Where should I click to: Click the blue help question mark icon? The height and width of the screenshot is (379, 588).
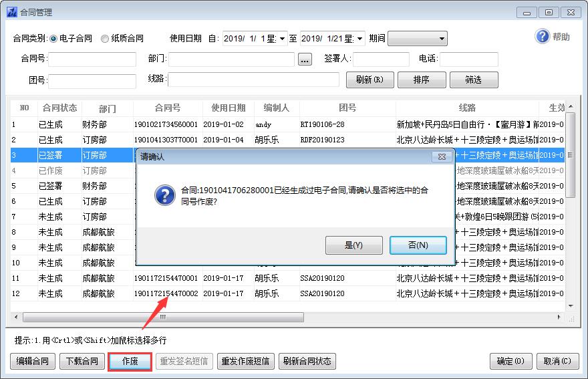tap(543, 37)
